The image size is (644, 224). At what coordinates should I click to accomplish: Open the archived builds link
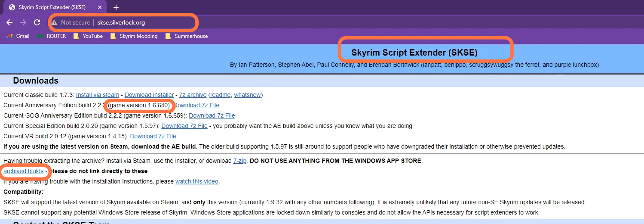point(24,171)
